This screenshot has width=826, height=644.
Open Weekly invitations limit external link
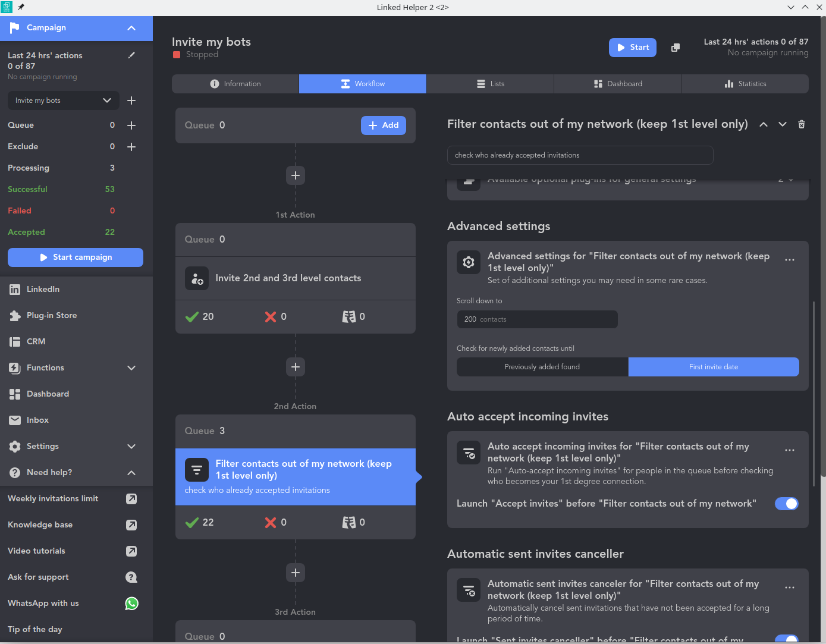[131, 499]
